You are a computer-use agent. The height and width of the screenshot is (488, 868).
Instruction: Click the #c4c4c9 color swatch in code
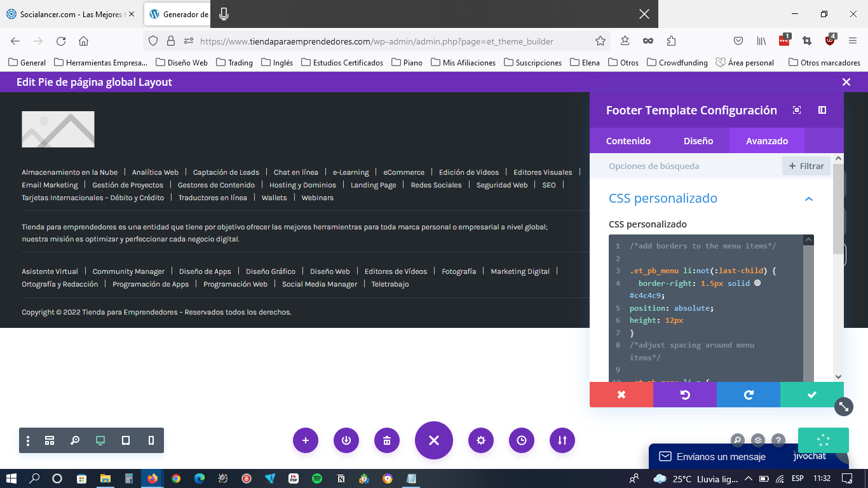click(757, 283)
